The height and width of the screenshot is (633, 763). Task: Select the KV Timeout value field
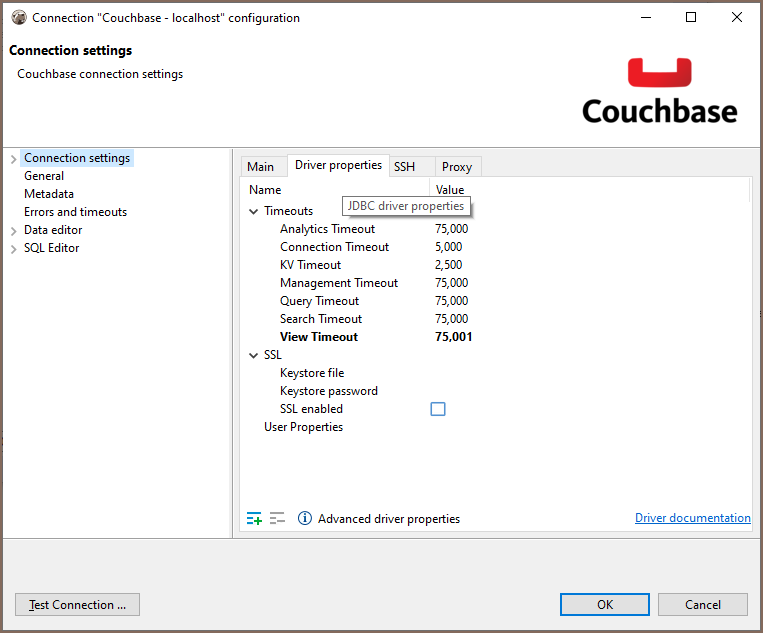[449, 265]
